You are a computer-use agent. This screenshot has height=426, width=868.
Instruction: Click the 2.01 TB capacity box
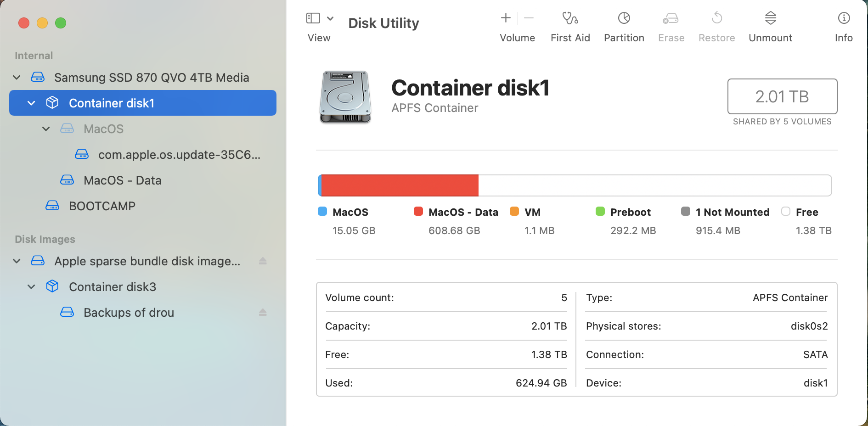click(x=782, y=96)
